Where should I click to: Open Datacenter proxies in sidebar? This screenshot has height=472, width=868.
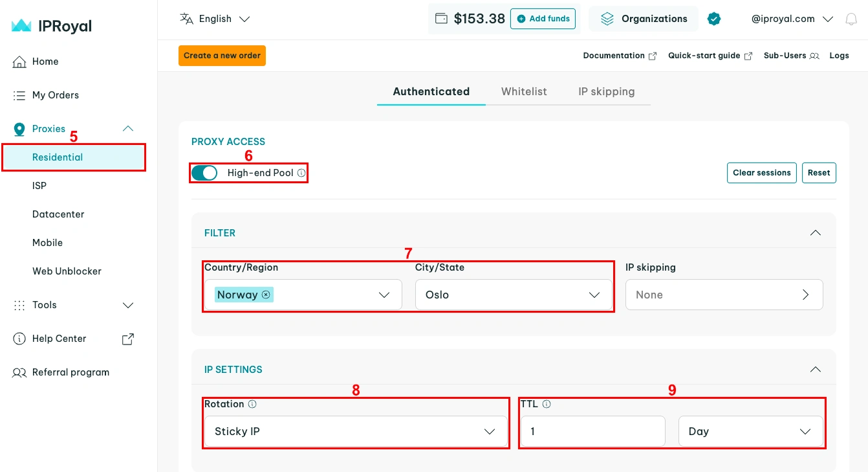[x=58, y=214]
